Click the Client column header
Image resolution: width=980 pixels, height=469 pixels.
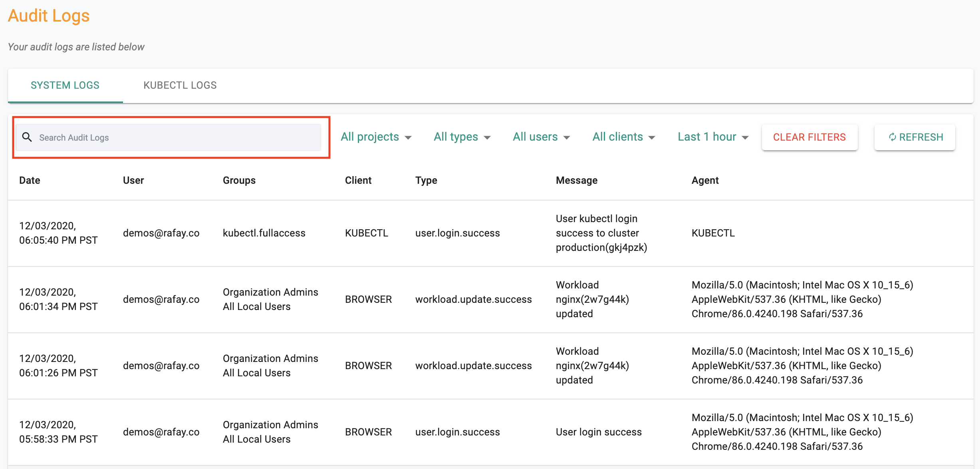click(x=358, y=180)
